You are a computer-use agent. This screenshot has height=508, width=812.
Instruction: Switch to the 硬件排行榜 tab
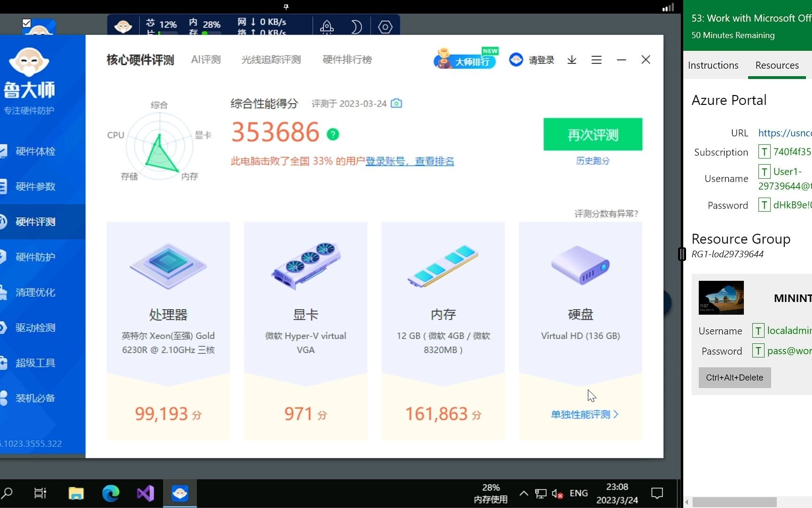pyautogui.click(x=347, y=60)
